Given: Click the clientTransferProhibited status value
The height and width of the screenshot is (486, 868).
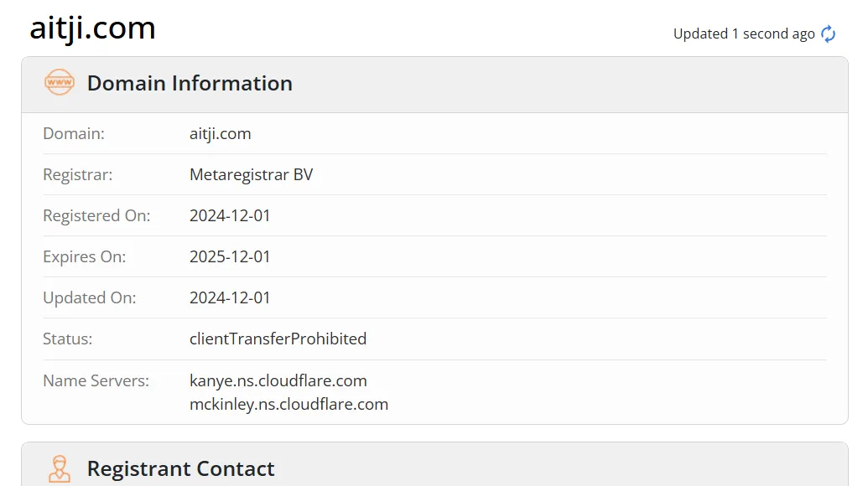Looking at the screenshot, I should pyautogui.click(x=278, y=339).
